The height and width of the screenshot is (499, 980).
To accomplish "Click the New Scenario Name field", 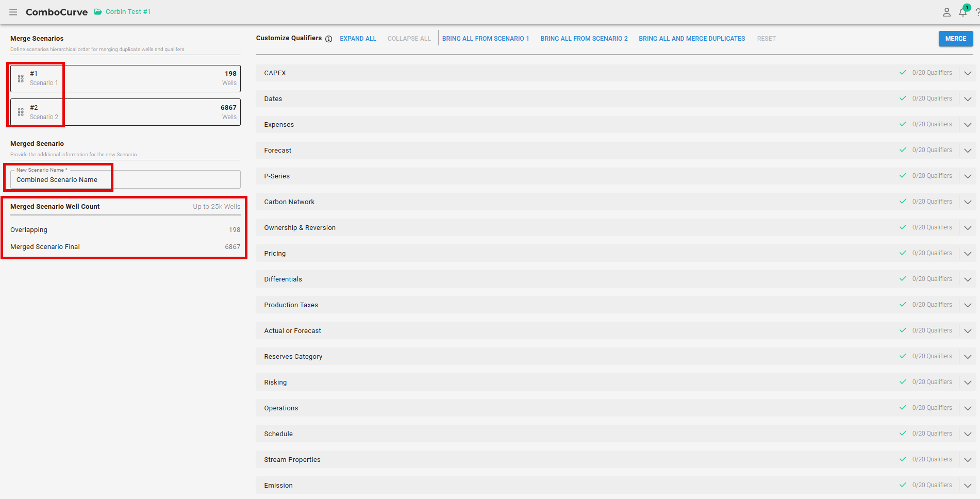I will coord(125,180).
